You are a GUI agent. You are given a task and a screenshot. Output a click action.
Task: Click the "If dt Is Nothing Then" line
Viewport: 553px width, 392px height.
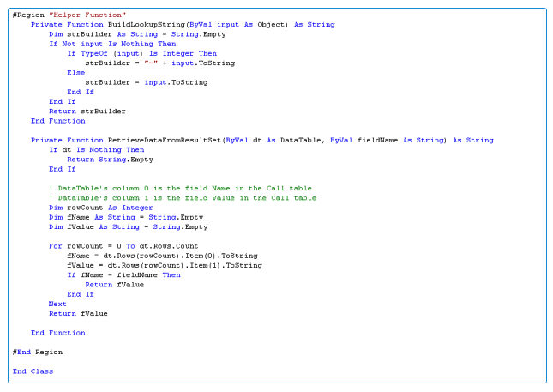96,149
